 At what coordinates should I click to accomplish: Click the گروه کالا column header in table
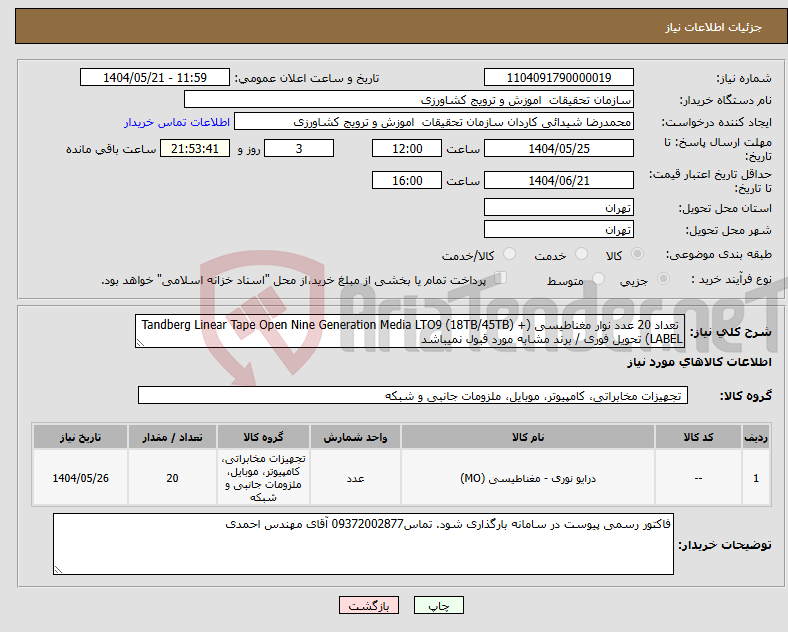[x=263, y=437]
